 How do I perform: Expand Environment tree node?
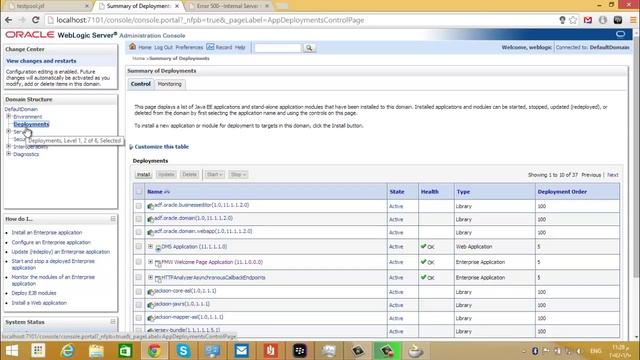tap(9, 116)
